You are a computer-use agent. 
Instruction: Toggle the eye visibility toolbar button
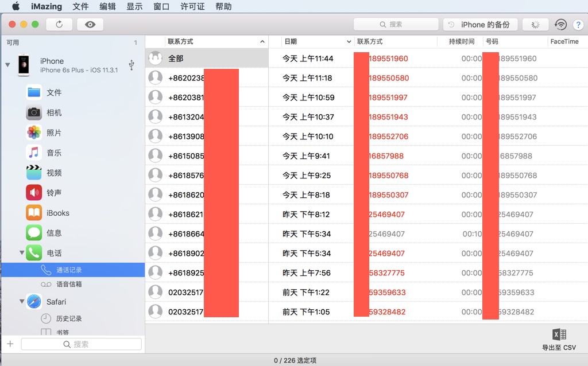[x=90, y=24]
